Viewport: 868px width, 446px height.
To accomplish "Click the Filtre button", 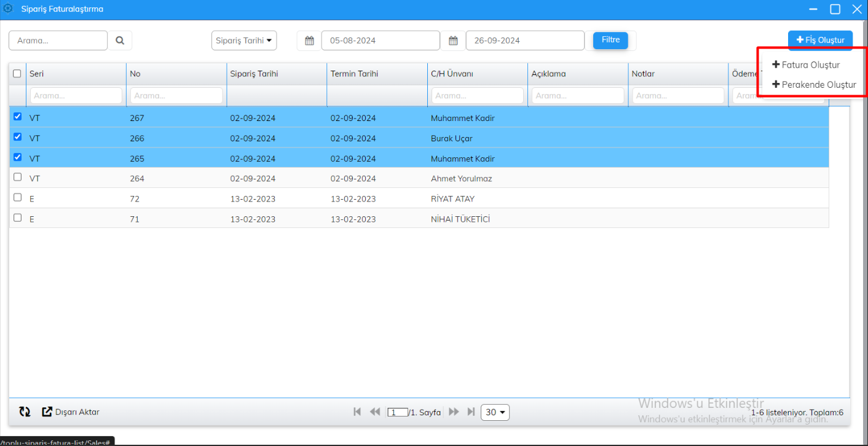I will click(x=610, y=40).
